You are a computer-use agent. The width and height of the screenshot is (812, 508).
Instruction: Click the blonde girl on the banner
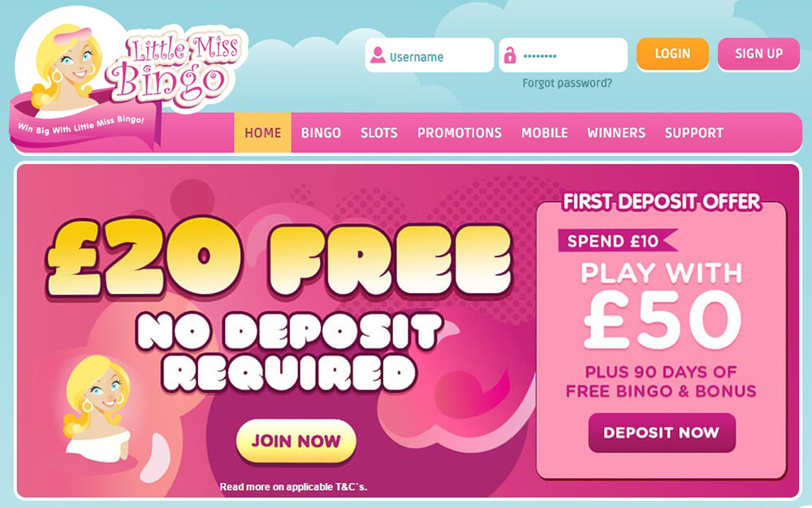(x=97, y=409)
